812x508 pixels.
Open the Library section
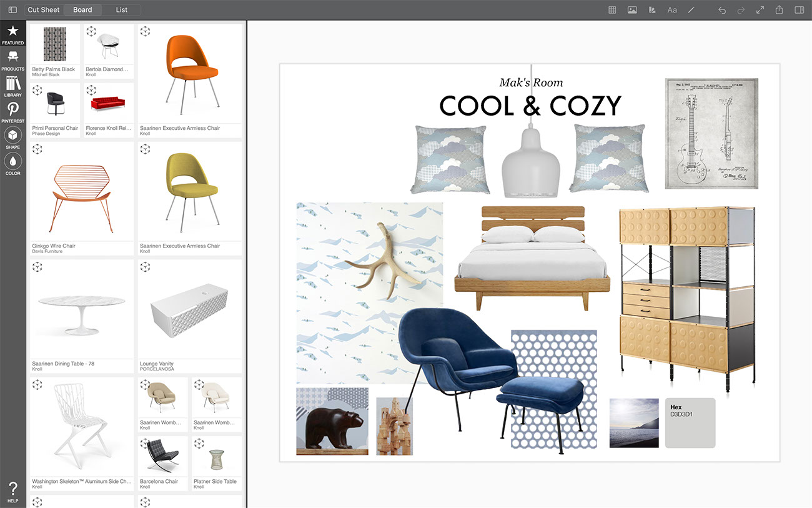(x=12, y=86)
